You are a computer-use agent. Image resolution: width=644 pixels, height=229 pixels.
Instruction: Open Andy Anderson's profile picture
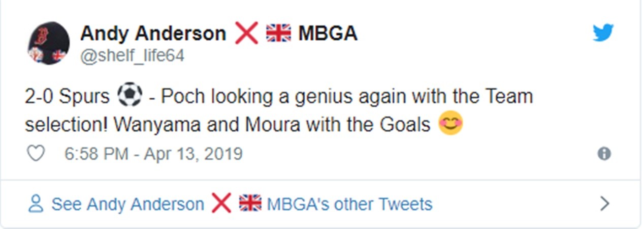(48, 43)
